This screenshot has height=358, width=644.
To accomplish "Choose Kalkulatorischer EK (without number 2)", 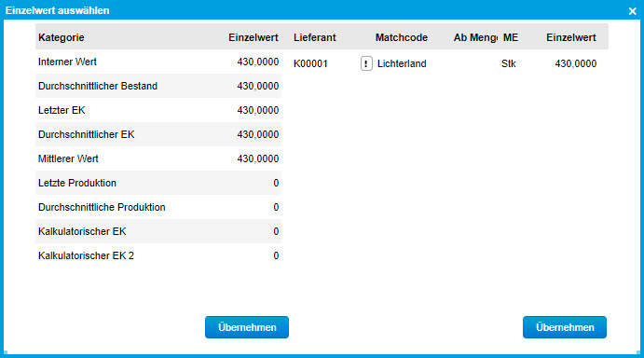I will click(158, 231).
